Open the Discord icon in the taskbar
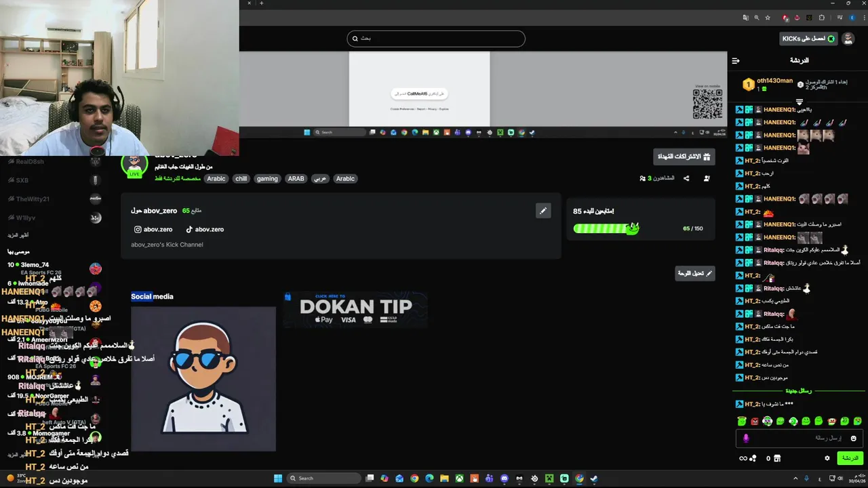The width and height of the screenshot is (868, 488). click(504, 479)
